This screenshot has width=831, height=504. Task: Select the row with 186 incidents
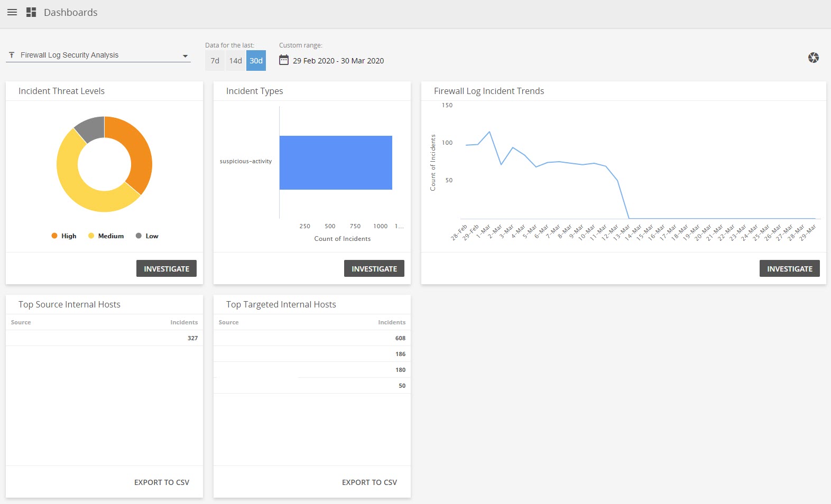[312, 354]
